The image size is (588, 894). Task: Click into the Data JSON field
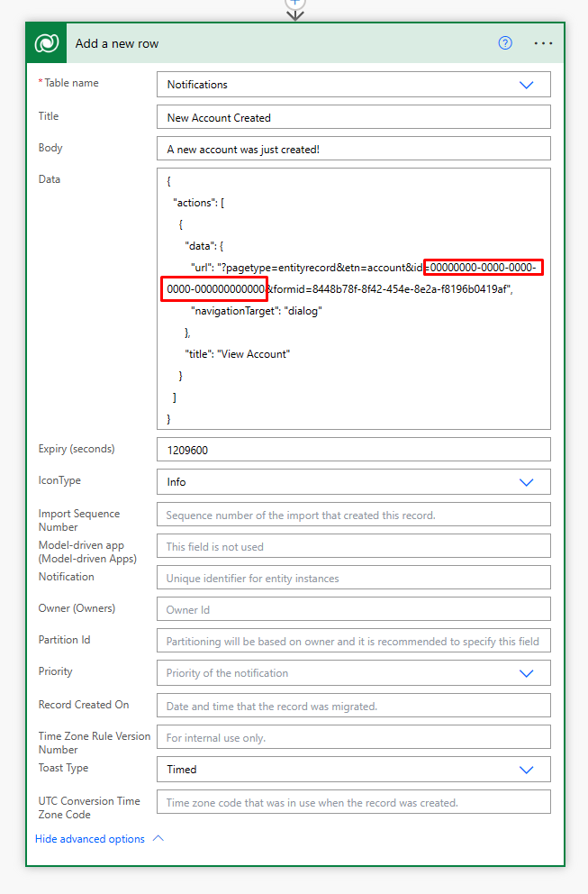coord(354,299)
